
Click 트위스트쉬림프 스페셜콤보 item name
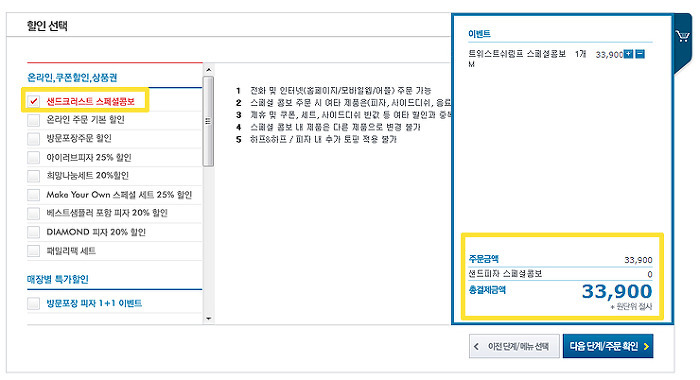[517, 54]
